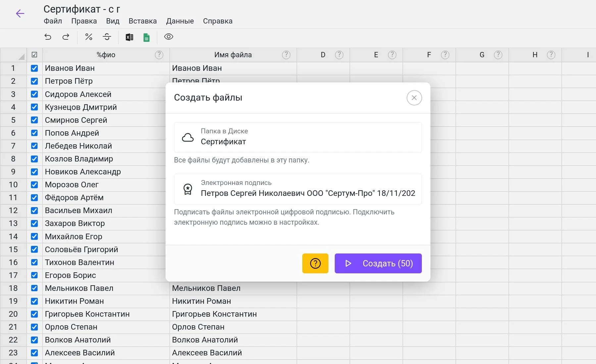Go back using the purple arrow
Screen dimensions: 596x364
[x=20, y=13]
